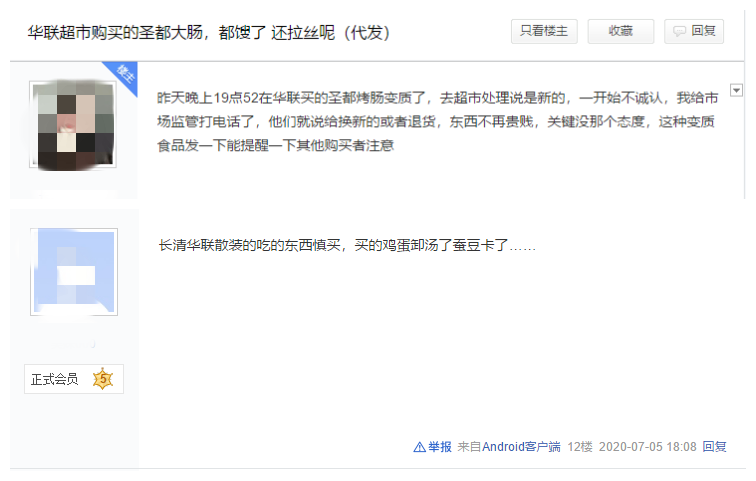Click the reply text about 长清华联散装
The image size is (756, 481).
coord(347,245)
